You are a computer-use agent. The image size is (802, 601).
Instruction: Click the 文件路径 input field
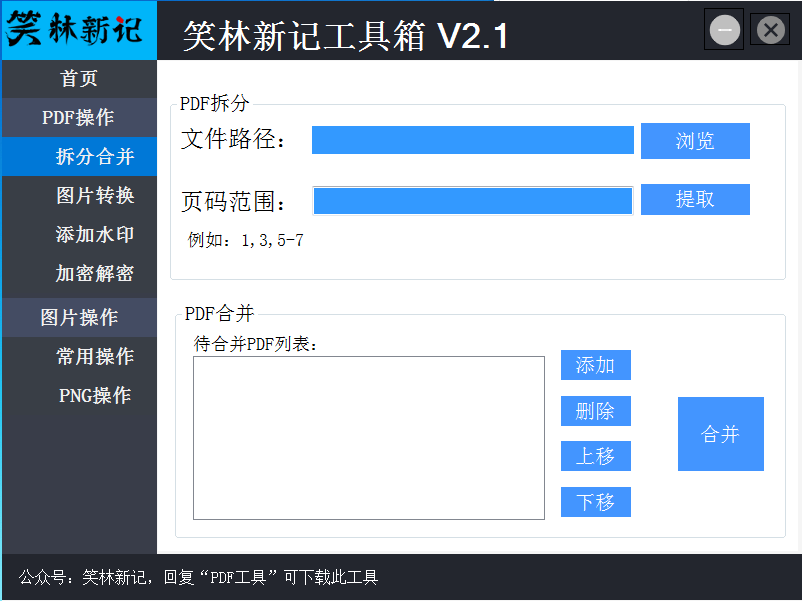click(473, 140)
